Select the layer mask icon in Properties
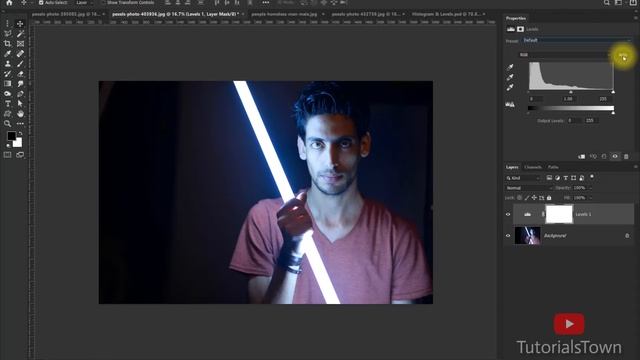 pos(520,29)
